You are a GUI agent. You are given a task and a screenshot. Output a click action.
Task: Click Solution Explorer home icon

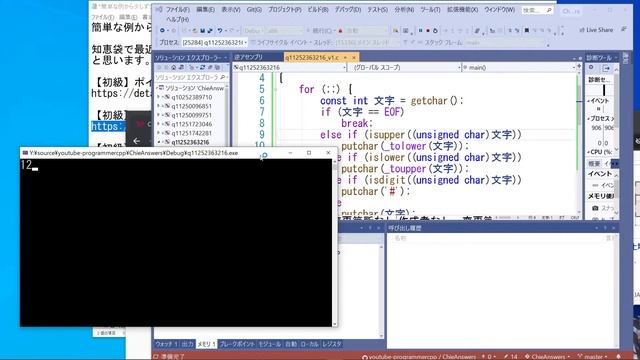point(174,67)
